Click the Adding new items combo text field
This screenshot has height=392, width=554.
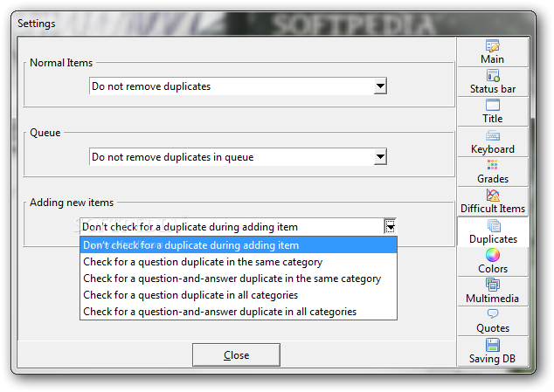pos(232,227)
